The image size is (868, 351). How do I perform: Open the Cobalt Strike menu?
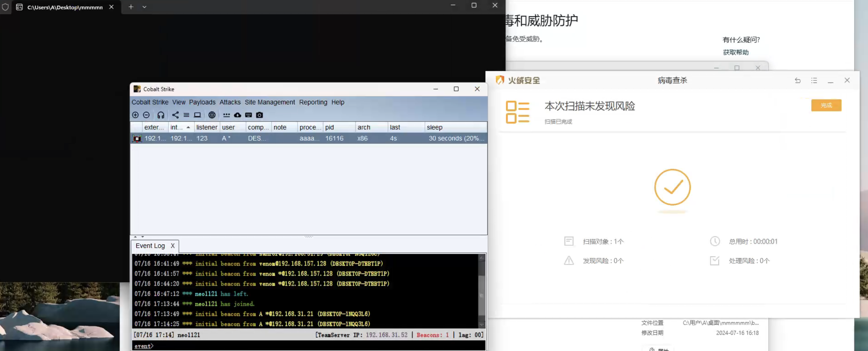coord(150,102)
